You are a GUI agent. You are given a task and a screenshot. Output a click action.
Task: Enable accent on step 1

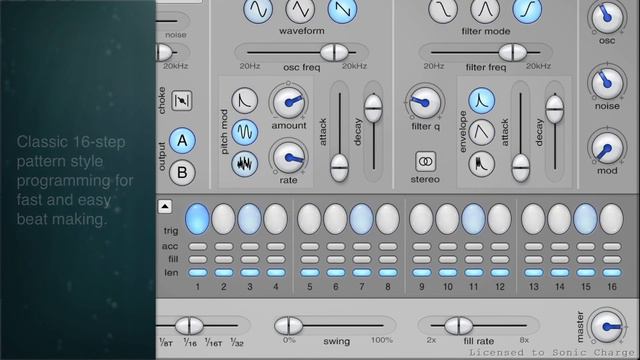[198, 247]
